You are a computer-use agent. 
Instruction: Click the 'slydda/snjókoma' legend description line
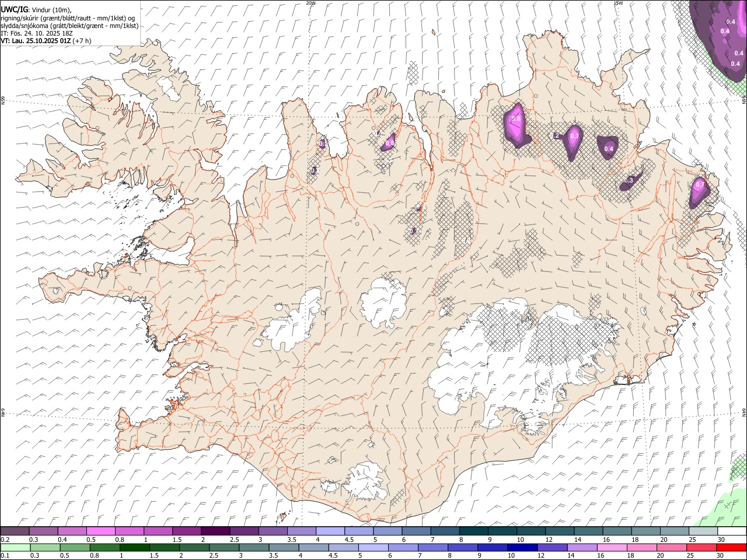[69, 26]
